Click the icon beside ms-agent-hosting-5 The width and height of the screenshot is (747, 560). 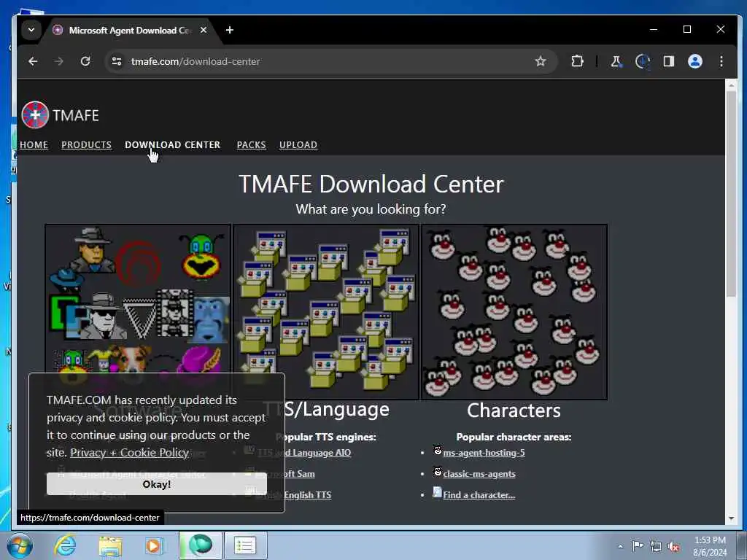pyautogui.click(x=438, y=450)
